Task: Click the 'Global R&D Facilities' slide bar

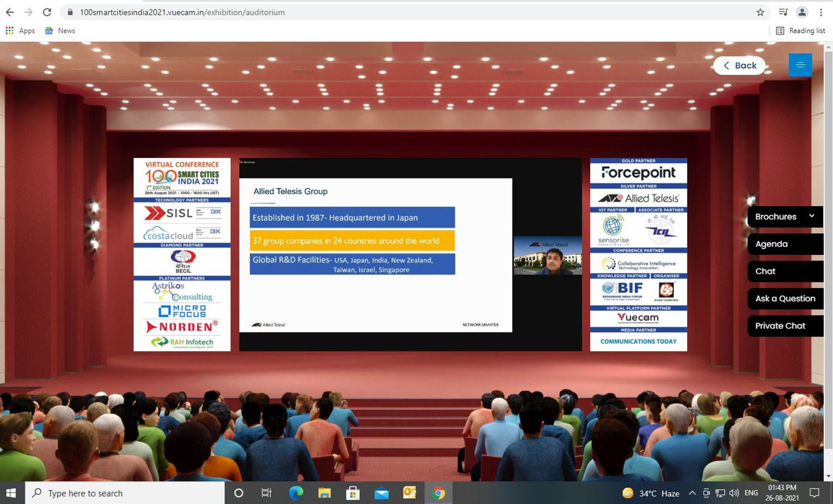Action: pos(352,264)
